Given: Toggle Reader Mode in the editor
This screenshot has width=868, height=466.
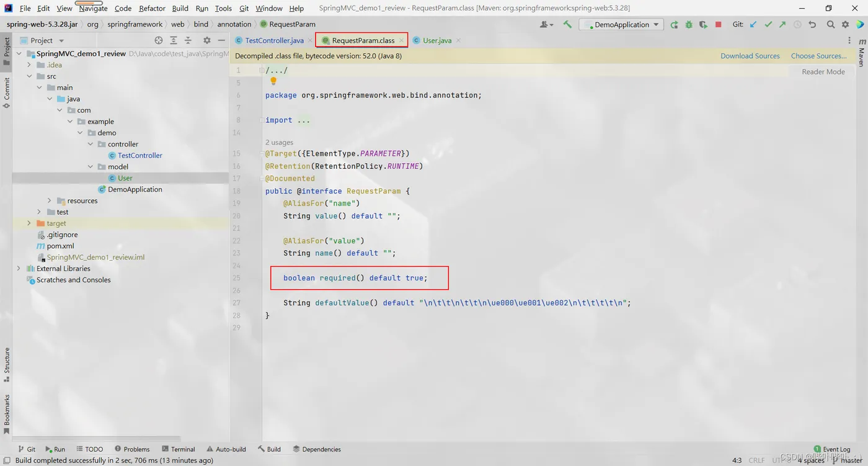Looking at the screenshot, I should [823, 71].
